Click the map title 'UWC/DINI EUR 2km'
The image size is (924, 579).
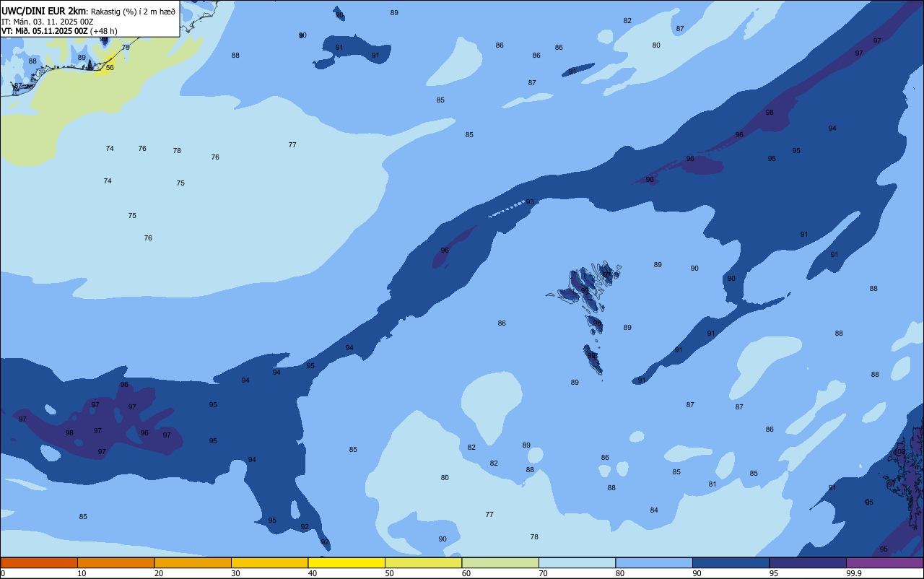click(x=43, y=11)
